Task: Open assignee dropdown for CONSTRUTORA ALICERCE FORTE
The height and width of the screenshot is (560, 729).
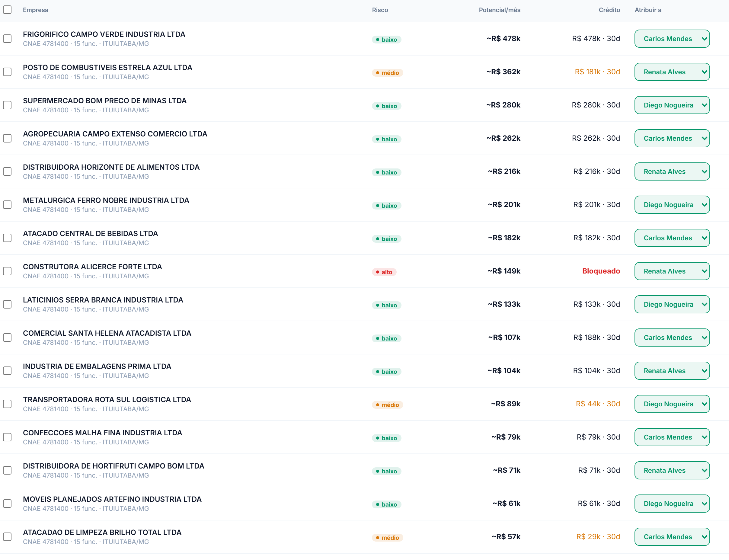Action: tap(672, 271)
